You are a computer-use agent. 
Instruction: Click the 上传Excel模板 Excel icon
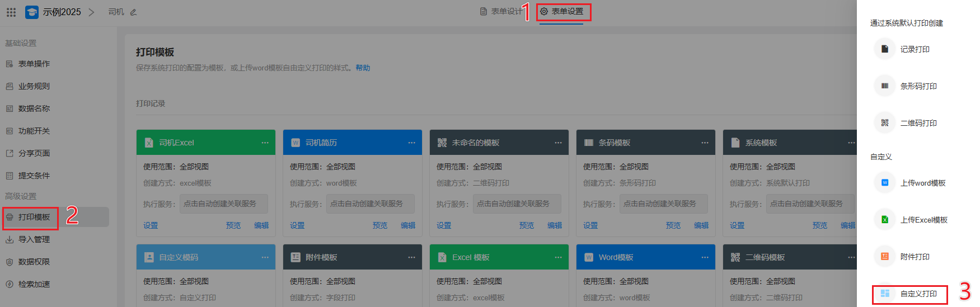(885, 220)
